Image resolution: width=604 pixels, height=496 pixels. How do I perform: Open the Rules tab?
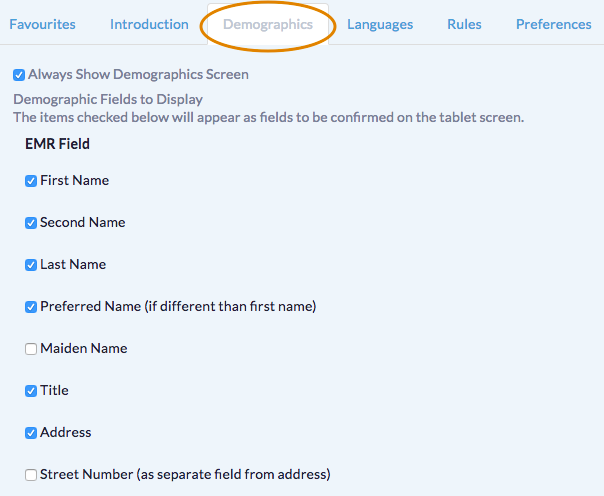tap(464, 24)
